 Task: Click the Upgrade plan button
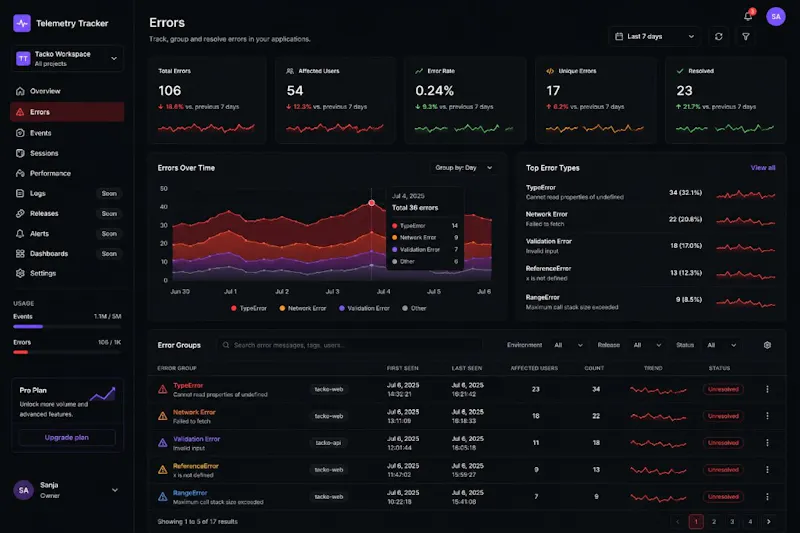(x=67, y=438)
